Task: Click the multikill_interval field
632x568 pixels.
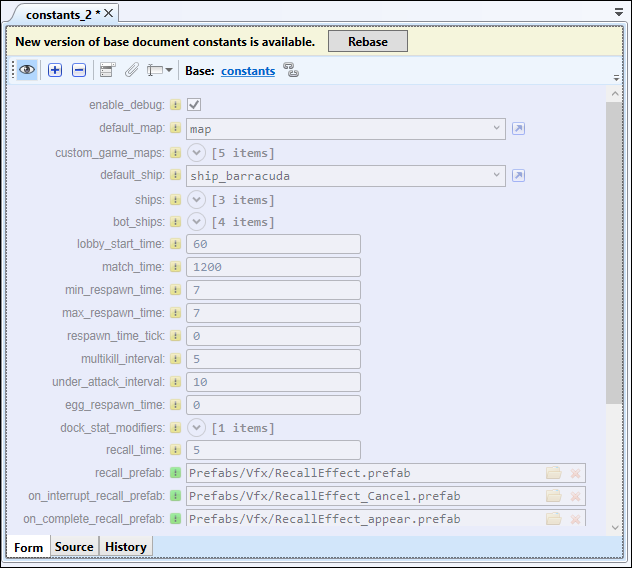Action: point(273,359)
